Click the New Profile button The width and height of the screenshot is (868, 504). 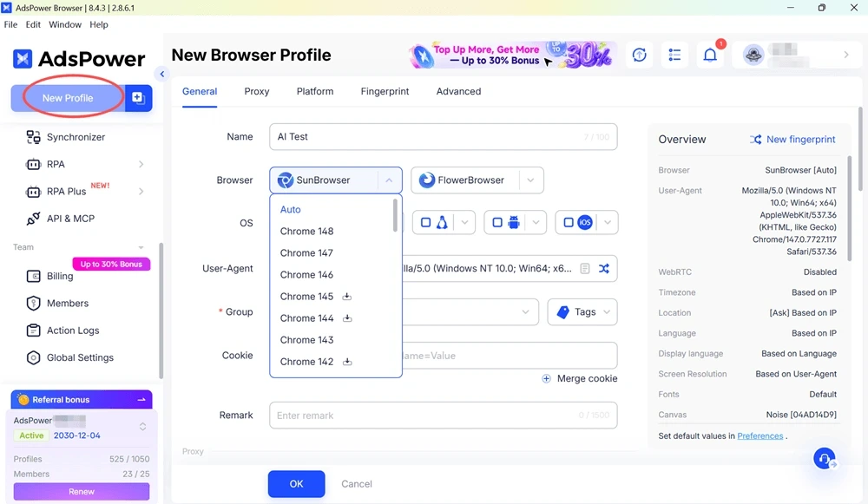(68, 98)
